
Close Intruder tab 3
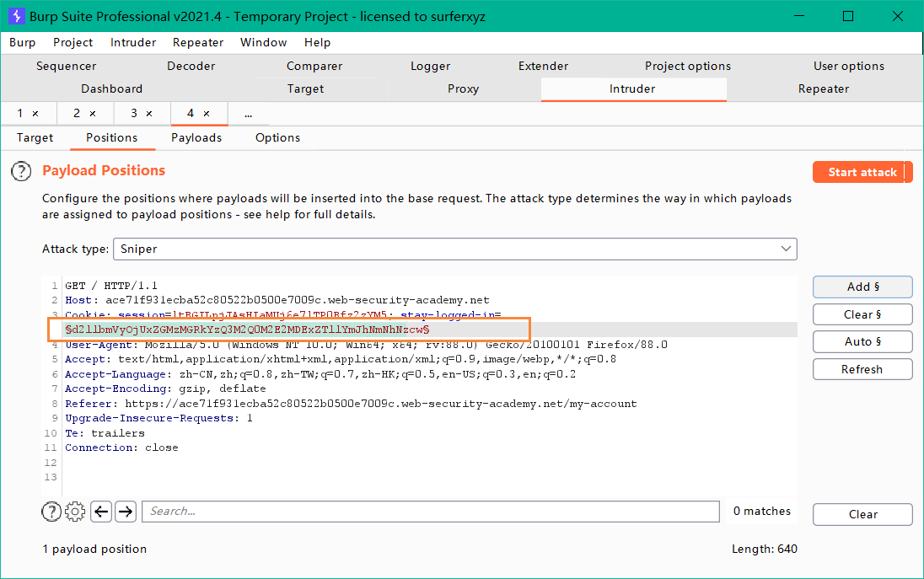(x=149, y=114)
